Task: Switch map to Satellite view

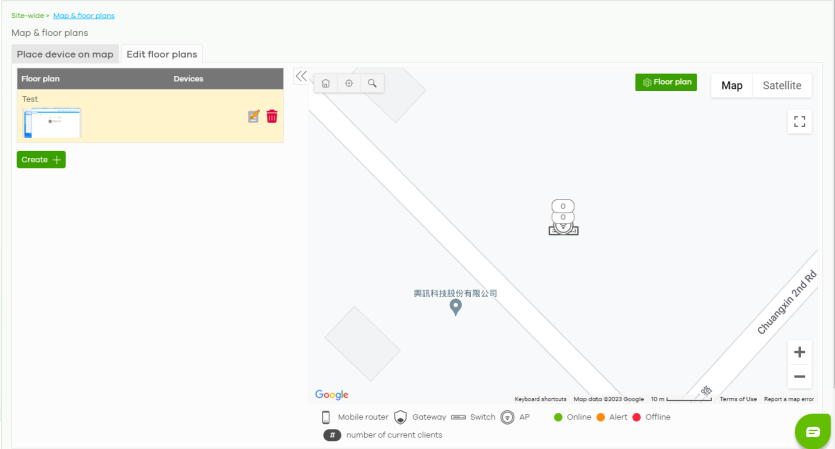Action: pos(781,86)
